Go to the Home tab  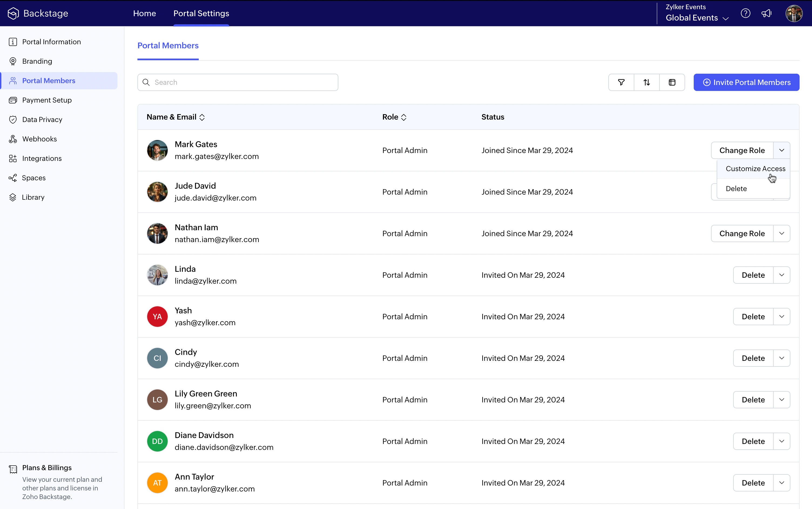point(144,13)
